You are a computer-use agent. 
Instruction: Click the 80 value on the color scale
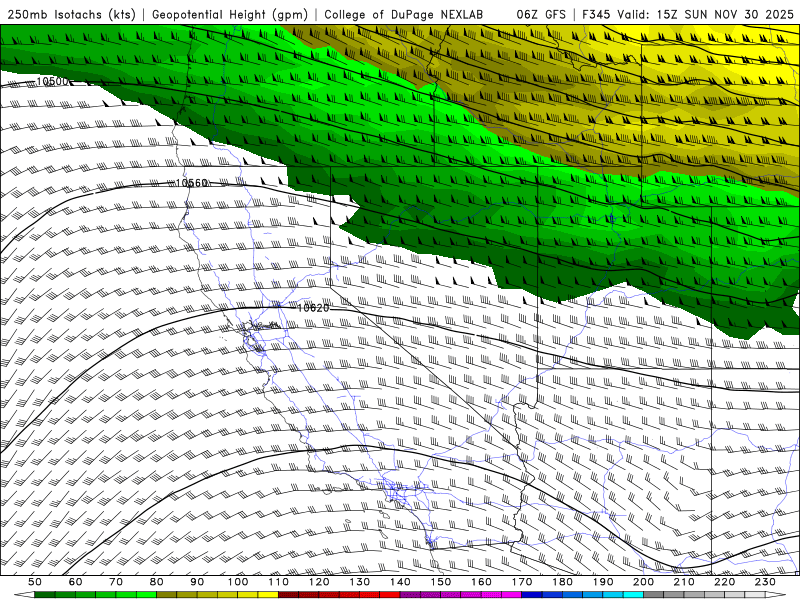(x=157, y=582)
